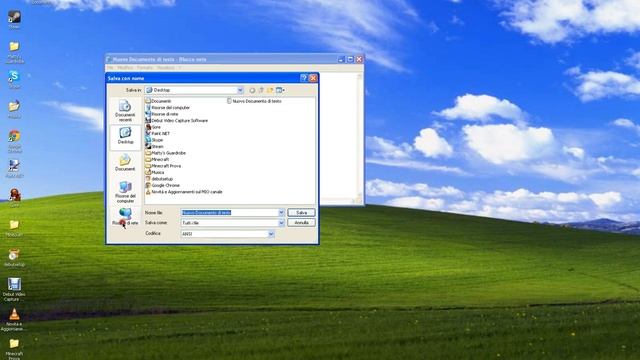
Task: Select Paint.NET shortcut in file list
Action: click(158, 133)
